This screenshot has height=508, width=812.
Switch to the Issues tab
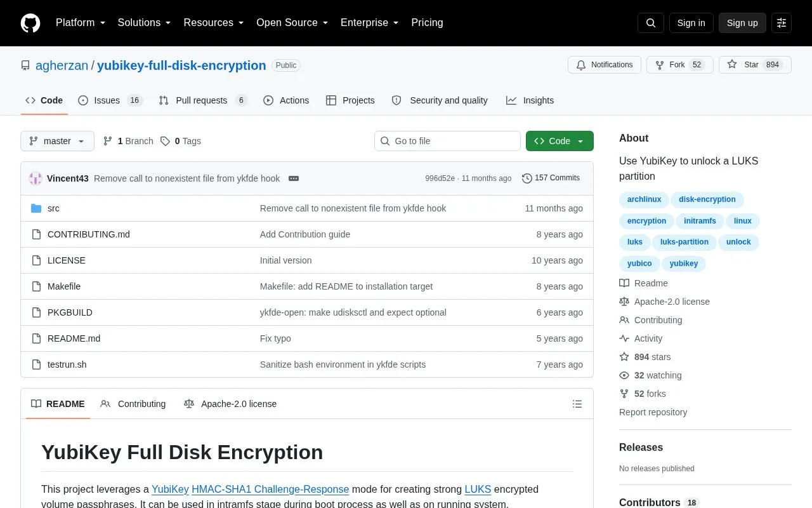(x=110, y=100)
